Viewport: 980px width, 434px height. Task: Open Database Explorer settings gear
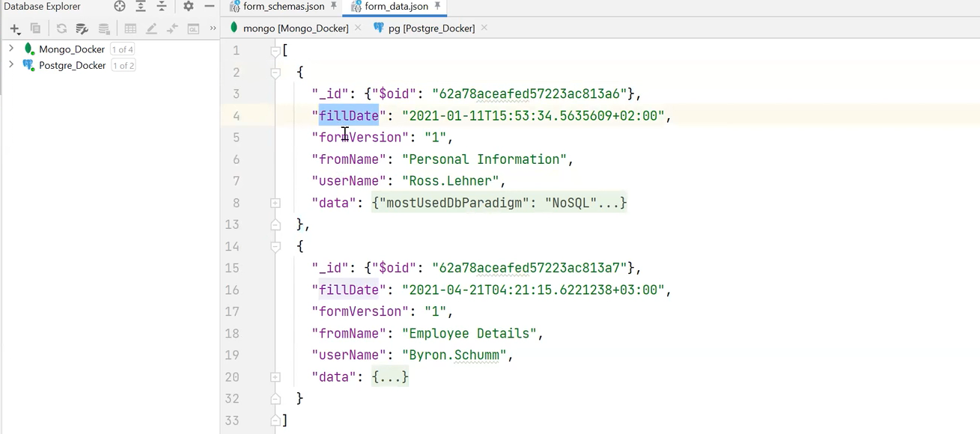click(x=187, y=6)
